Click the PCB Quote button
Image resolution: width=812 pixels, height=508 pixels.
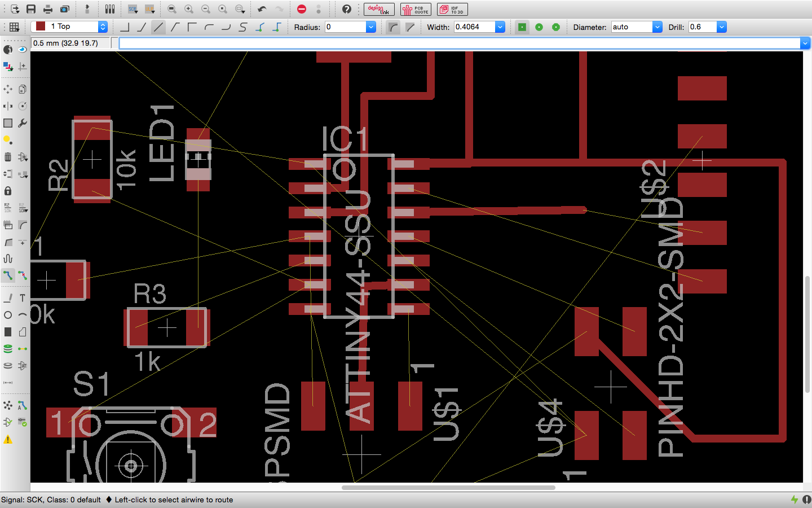point(416,9)
